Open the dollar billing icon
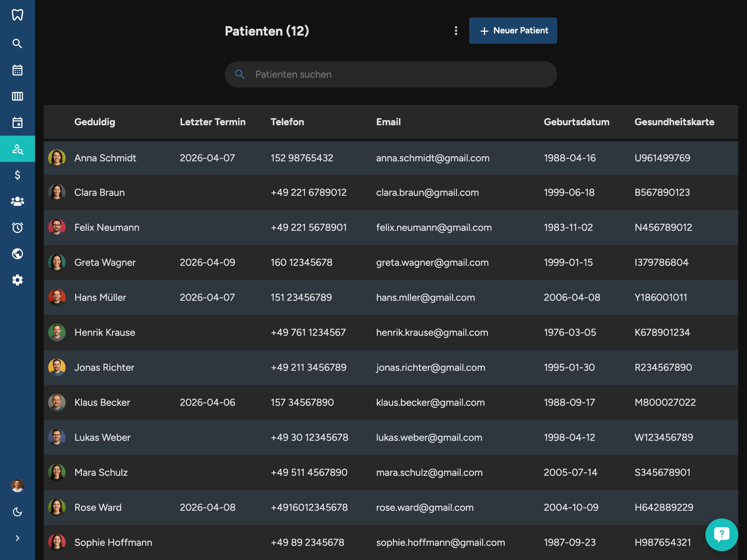 tap(17, 175)
